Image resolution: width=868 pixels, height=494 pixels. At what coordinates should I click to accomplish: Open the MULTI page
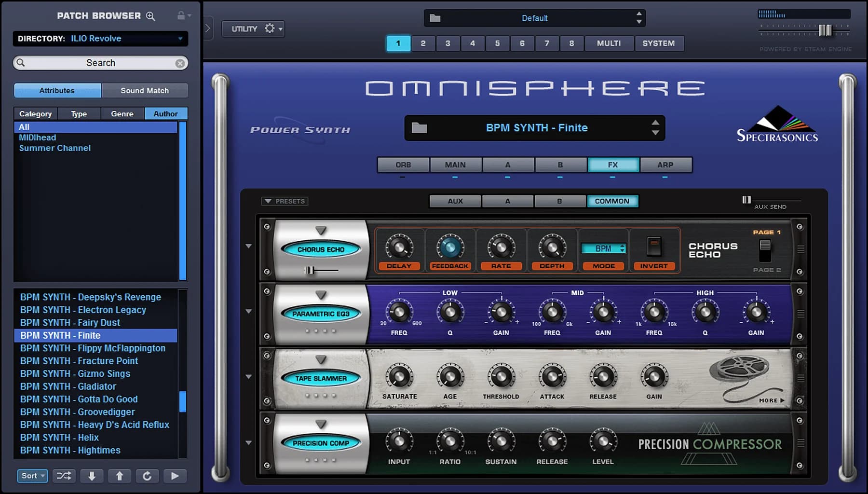[609, 43]
